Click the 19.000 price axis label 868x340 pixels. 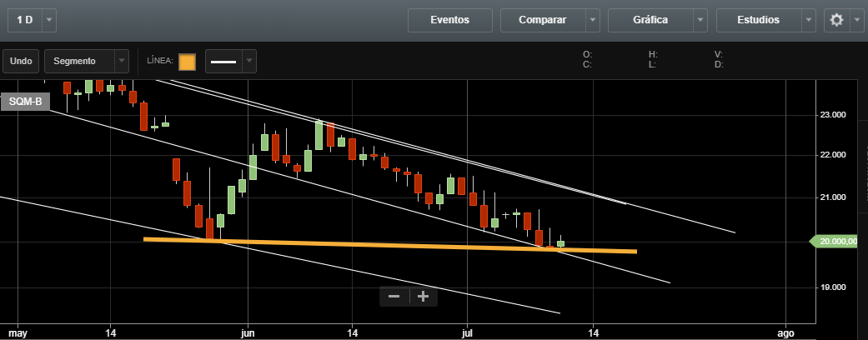click(x=832, y=287)
